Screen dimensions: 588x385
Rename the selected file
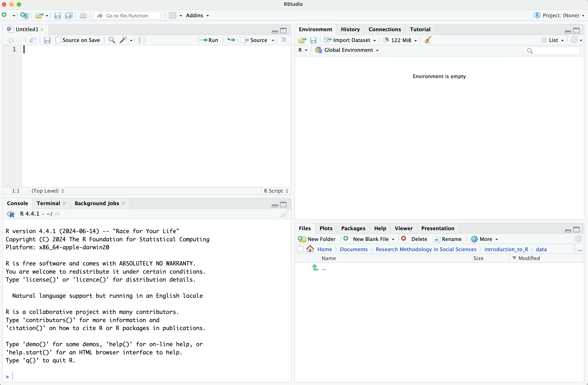(447, 239)
